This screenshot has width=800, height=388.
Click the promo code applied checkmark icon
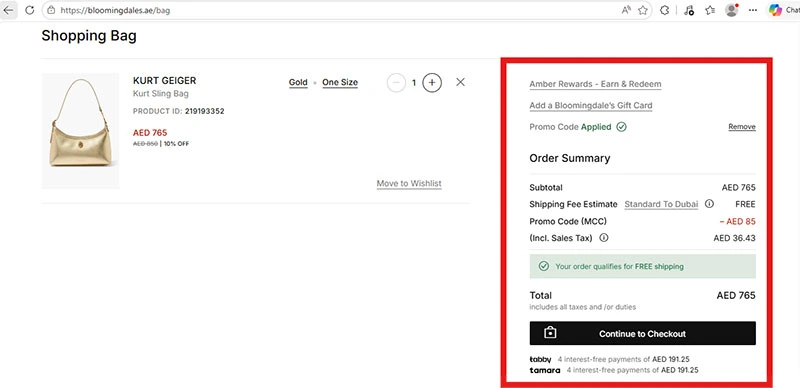pos(621,127)
